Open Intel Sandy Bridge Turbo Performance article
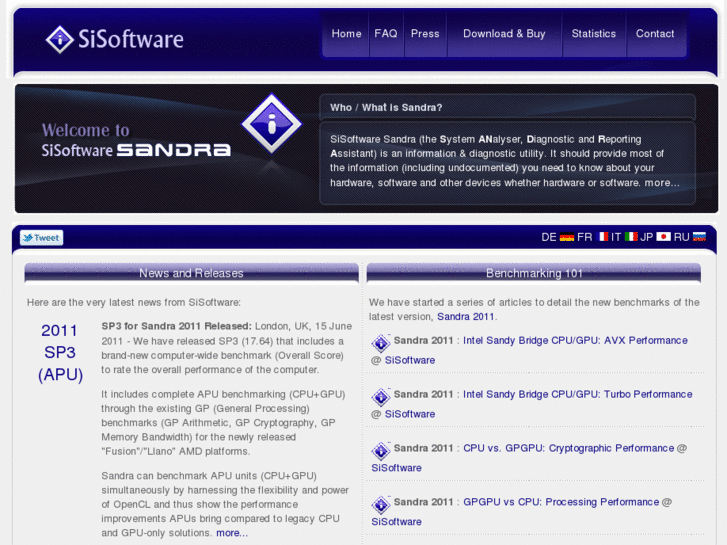727x545 pixels. point(578,394)
